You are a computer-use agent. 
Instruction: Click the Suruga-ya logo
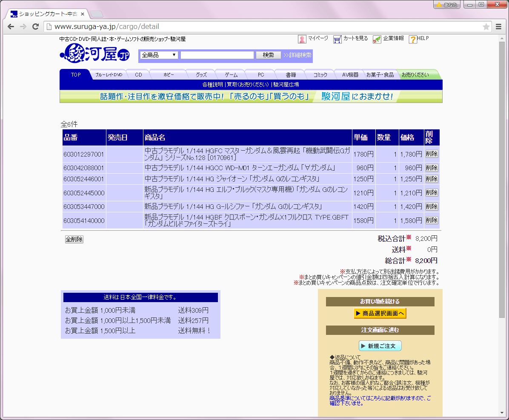click(95, 54)
